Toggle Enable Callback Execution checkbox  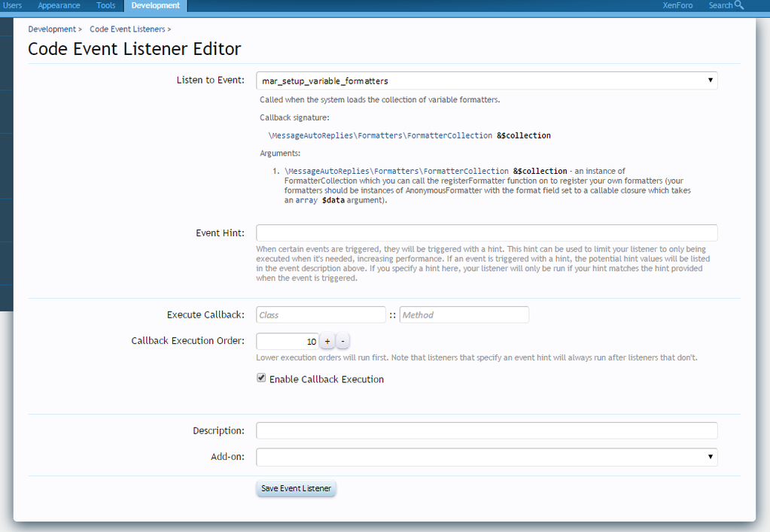coord(261,378)
